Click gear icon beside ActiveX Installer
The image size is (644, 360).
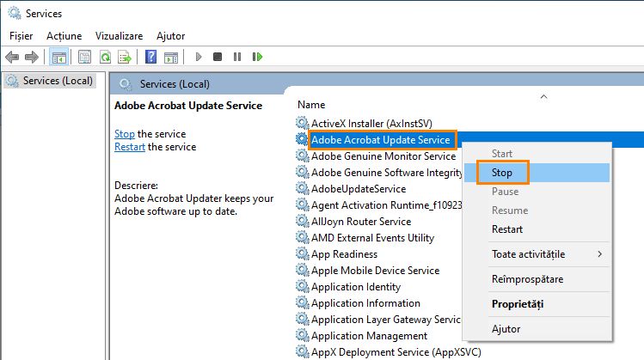click(x=303, y=123)
